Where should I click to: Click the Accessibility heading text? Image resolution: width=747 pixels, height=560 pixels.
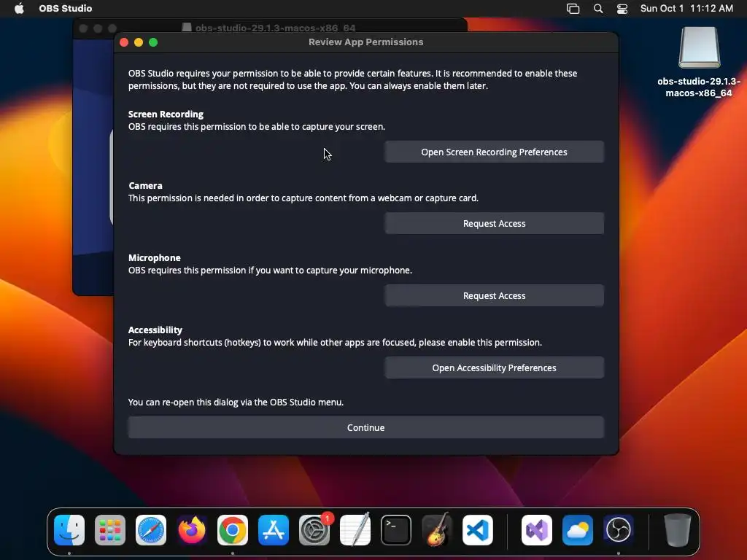pos(155,330)
